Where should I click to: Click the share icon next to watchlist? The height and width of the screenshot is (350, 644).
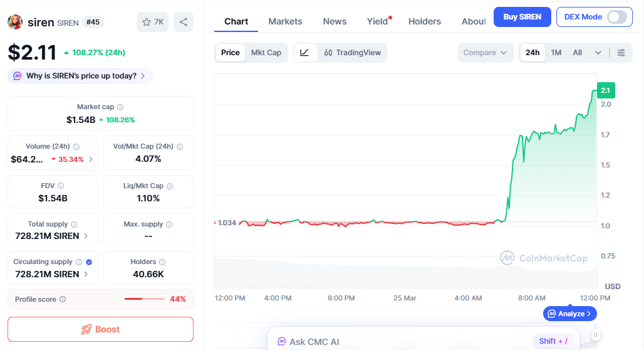pos(184,22)
